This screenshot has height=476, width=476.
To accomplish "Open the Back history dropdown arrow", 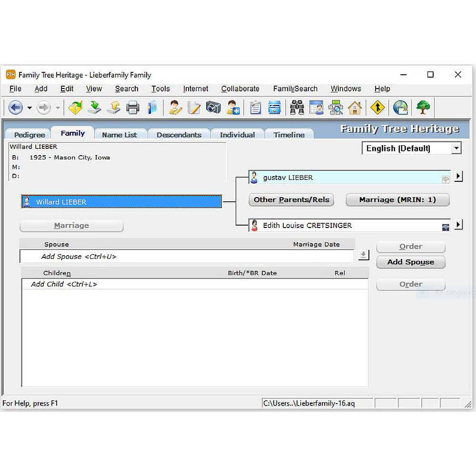I will tap(30, 108).
